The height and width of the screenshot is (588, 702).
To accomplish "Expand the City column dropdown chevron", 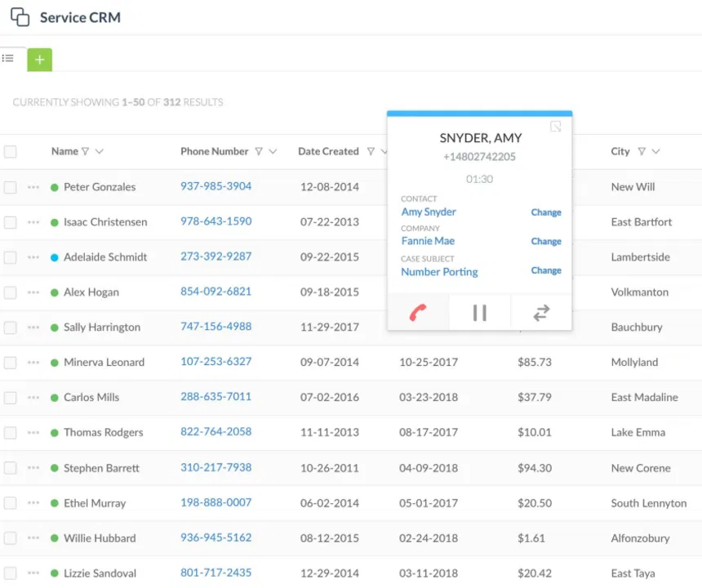I will pyautogui.click(x=656, y=151).
